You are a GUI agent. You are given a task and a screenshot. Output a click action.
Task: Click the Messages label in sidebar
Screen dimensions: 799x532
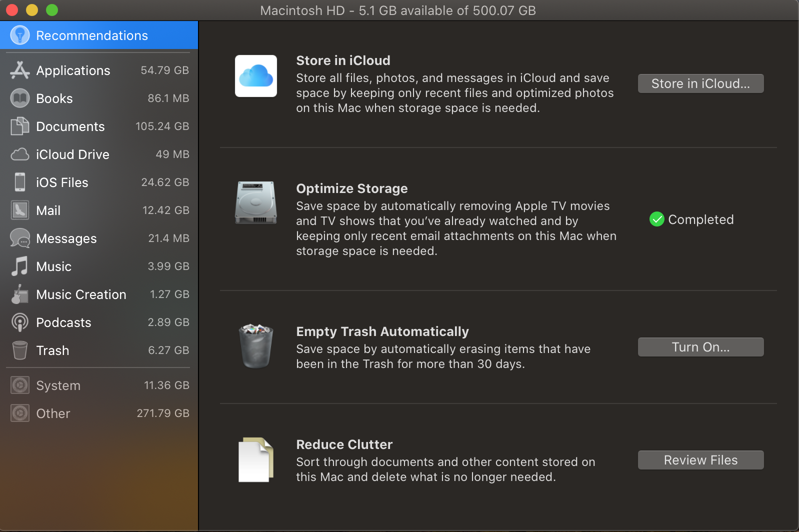click(x=66, y=238)
